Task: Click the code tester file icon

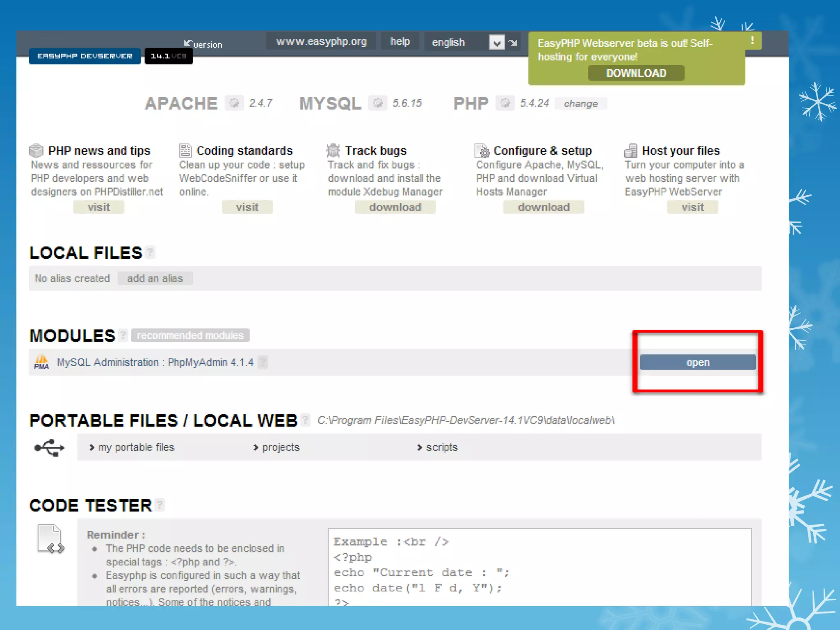Action: coord(50,539)
